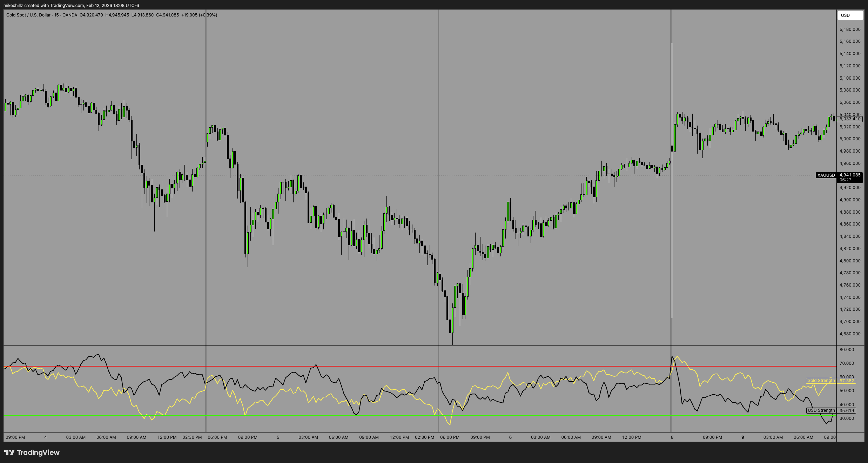Click the 4,800.000 price axis label
Image resolution: width=868 pixels, height=463 pixels.
click(x=850, y=261)
